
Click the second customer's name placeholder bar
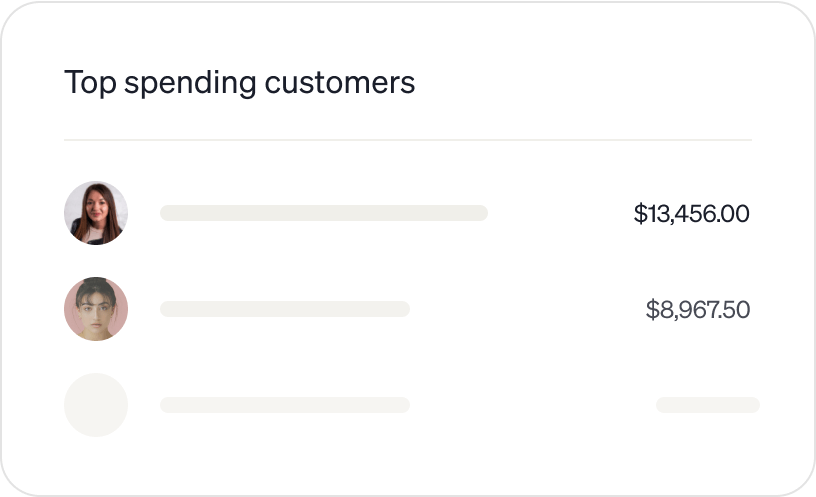click(x=284, y=309)
